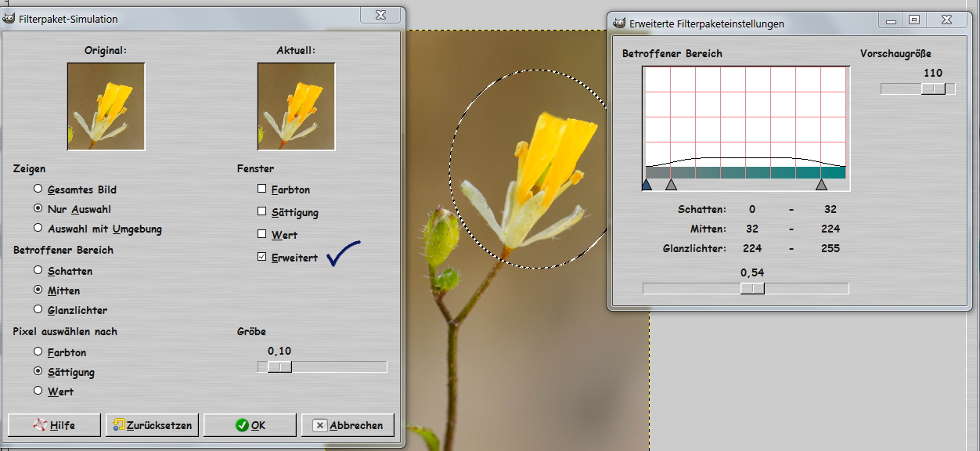Image resolution: width=980 pixels, height=451 pixels.
Task: Select 'Schatten' affected range
Action: pos(38,270)
